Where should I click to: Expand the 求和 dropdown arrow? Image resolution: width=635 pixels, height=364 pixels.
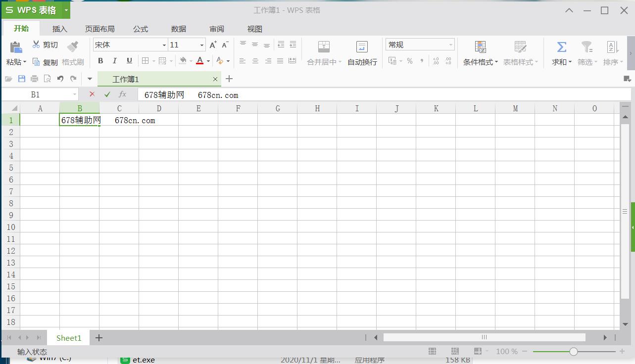(570, 62)
